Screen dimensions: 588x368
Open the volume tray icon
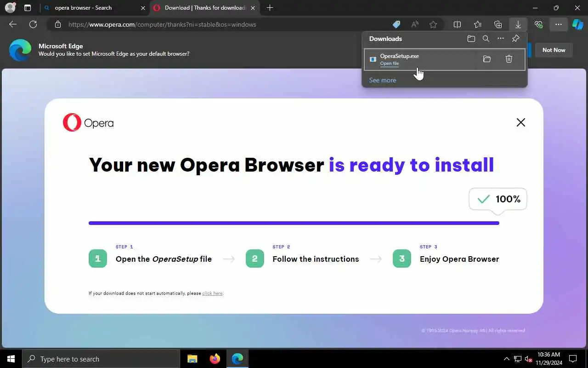tap(529, 359)
